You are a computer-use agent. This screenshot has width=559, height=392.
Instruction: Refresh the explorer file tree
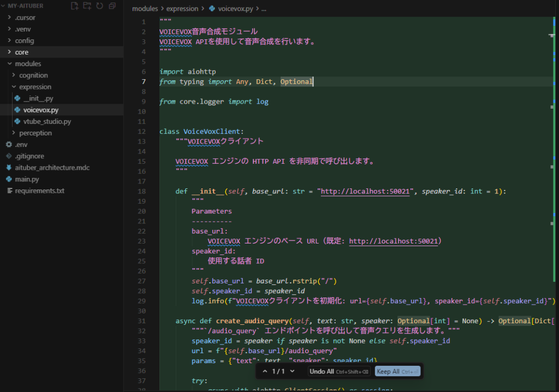99,6
